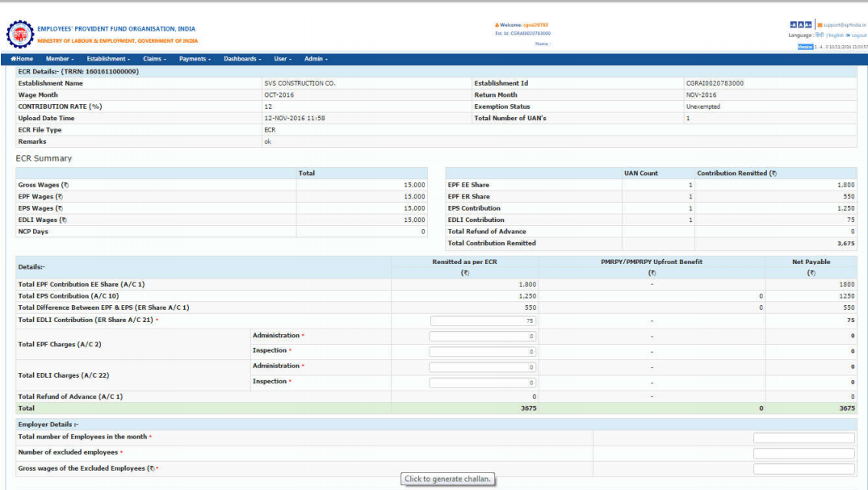Image resolution: width=868 pixels, height=490 pixels.
Task: Click the CONTRIBUTION RATE (%) label
Action: point(60,107)
